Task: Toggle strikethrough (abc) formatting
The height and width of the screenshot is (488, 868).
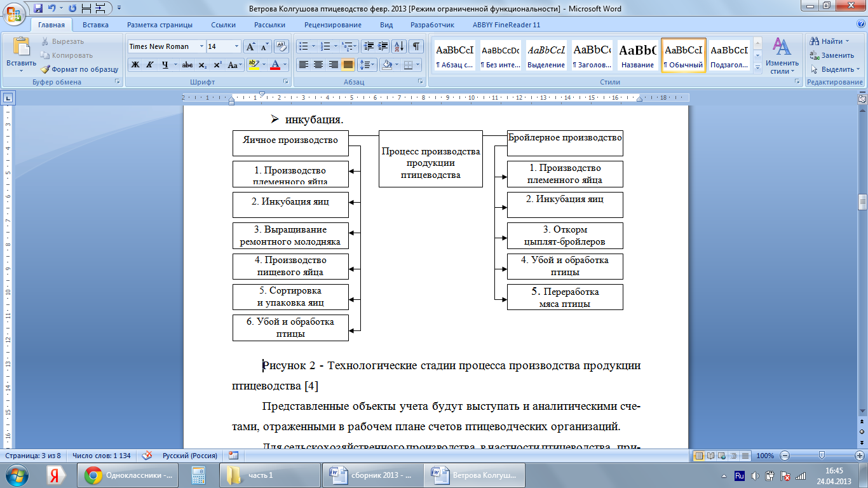Action: [x=187, y=65]
